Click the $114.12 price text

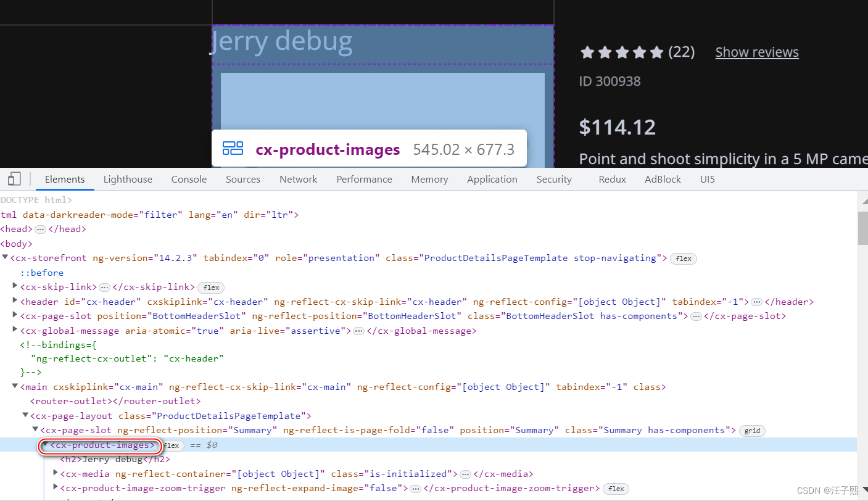pyautogui.click(x=618, y=127)
